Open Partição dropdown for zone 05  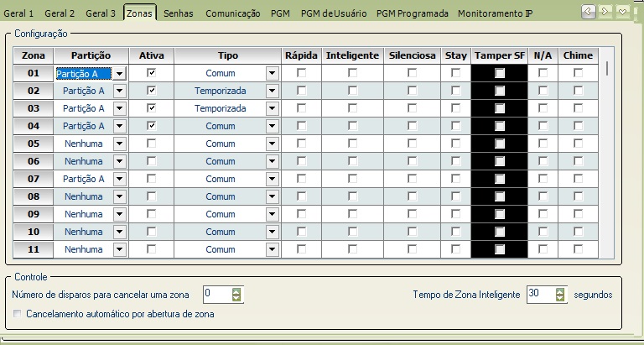click(x=120, y=144)
